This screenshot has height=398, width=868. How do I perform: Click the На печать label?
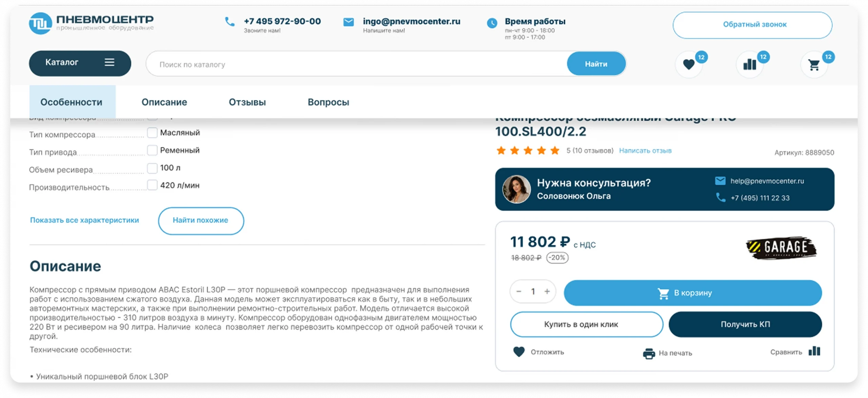tap(675, 353)
